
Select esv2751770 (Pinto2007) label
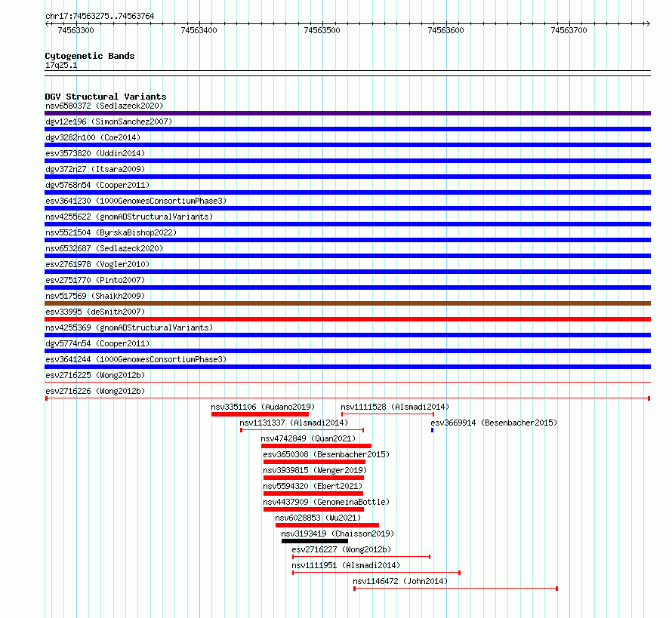pyautogui.click(x=95, y=280)
